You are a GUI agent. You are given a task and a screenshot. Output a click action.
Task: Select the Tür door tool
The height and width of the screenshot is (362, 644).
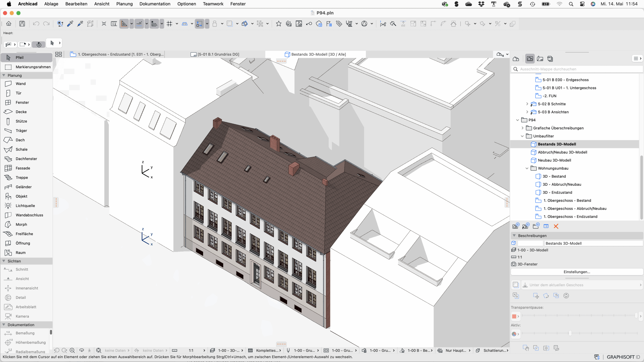coord(26,93)
